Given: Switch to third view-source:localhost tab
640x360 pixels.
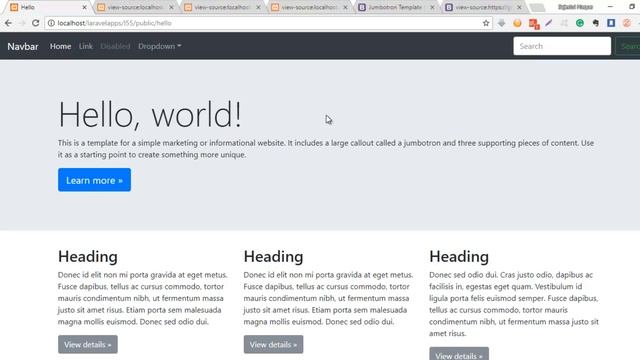Looking at the screenshot, I should (309, 7).
